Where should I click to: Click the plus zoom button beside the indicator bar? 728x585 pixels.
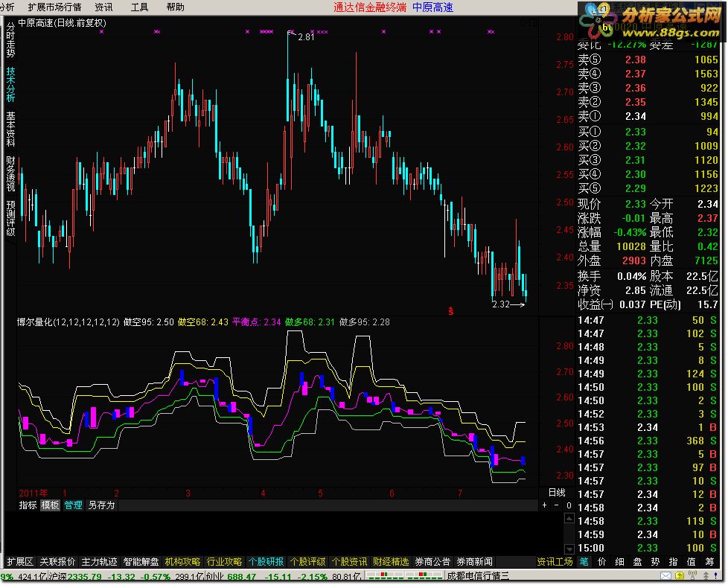tap(544, 505)
